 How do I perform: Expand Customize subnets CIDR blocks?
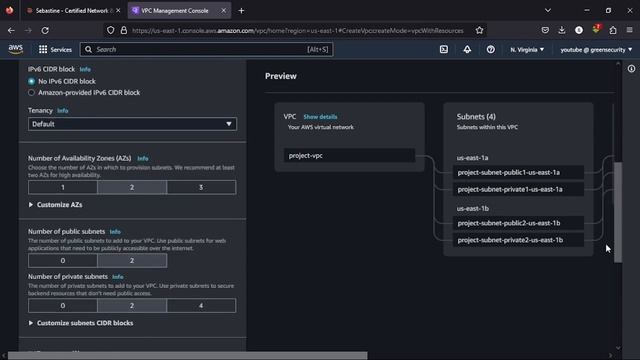[x=81, y=323]
